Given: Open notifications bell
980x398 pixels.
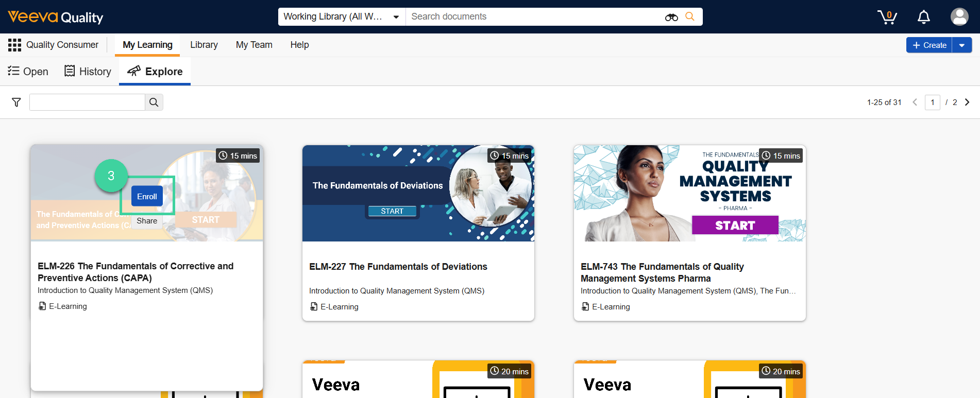Looking at the screenshot, I should (924, 17).
